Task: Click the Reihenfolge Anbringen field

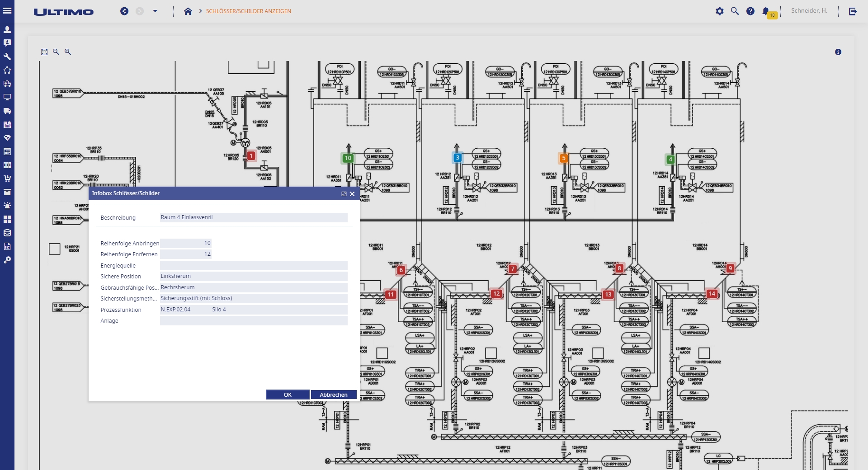Action: click(186, 243)
